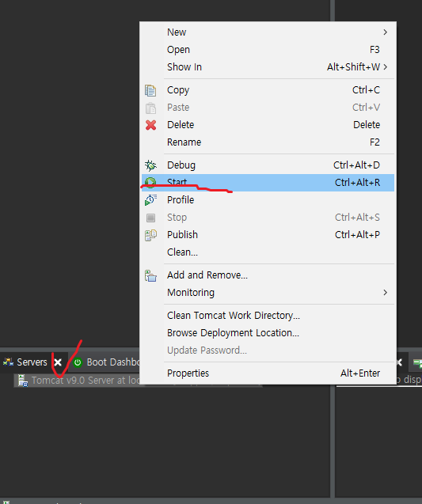Choose Open from the context menu
Image resolution: width=422 pixels, height=504 pixels.
tap(268, 50)
